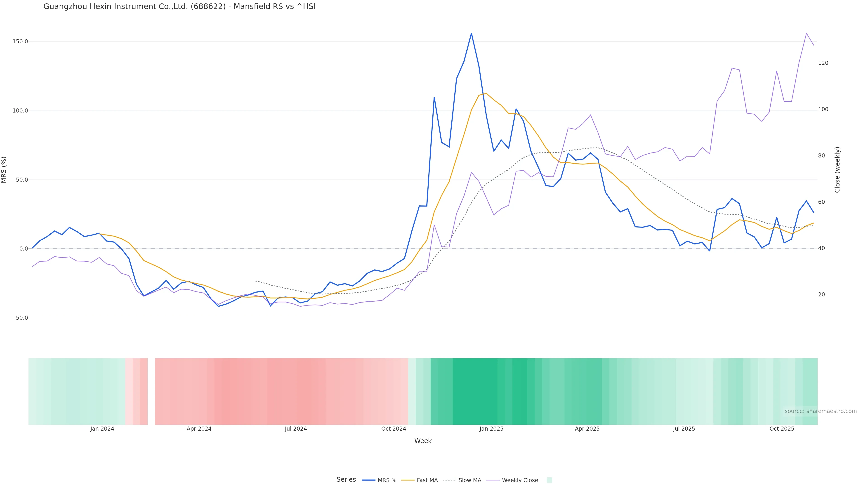Click the blue MRS % legend line icon

pyautogui.click(x=369, y=480)
